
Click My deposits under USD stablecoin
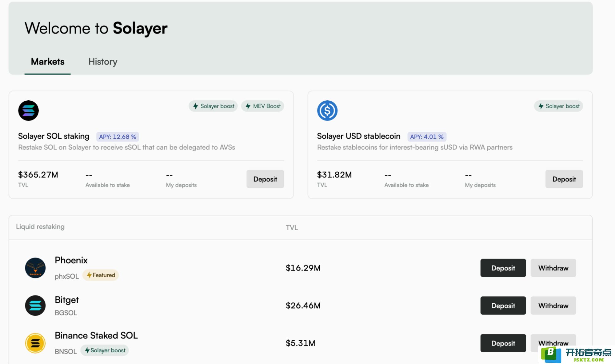(x=480, y=185)
